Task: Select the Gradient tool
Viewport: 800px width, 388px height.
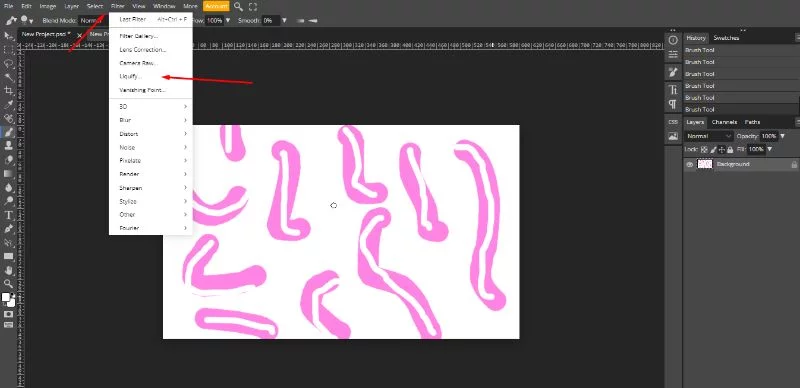Action: coord(9,174)
